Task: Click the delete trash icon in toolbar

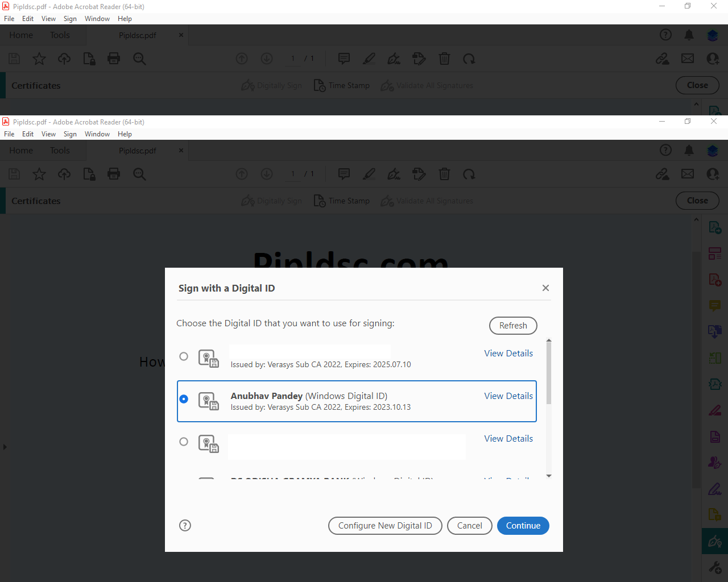Action: coord(444,174)
